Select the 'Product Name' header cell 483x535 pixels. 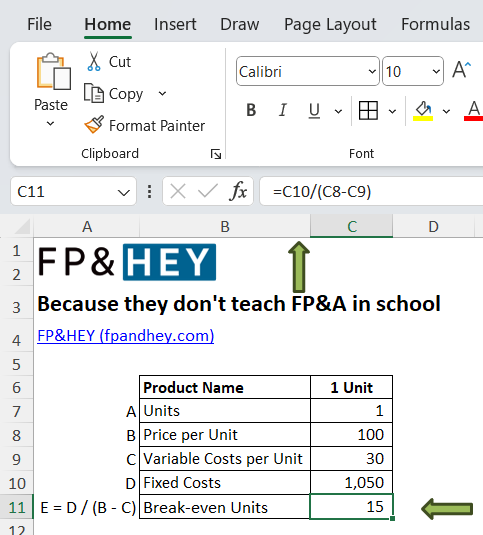225,387
